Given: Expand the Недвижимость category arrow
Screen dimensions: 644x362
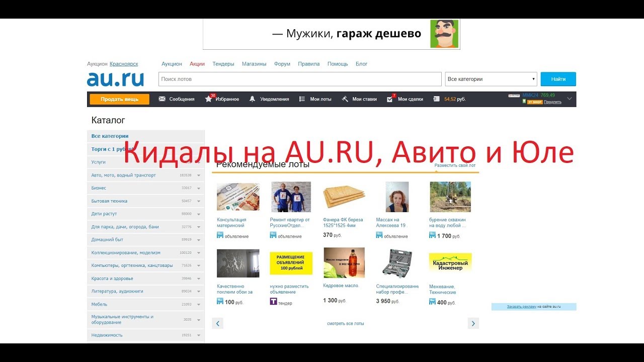Looking at the screenshot, I should click(198, 335).
